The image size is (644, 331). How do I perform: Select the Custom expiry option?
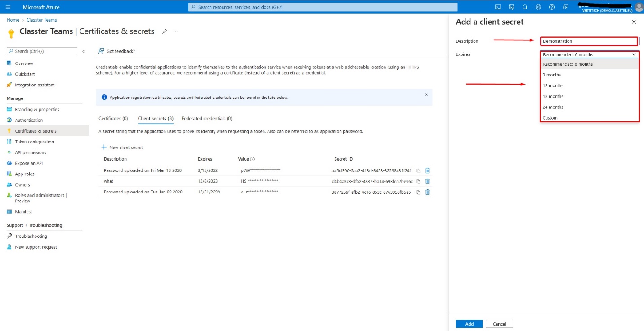[x=590, y=117]
